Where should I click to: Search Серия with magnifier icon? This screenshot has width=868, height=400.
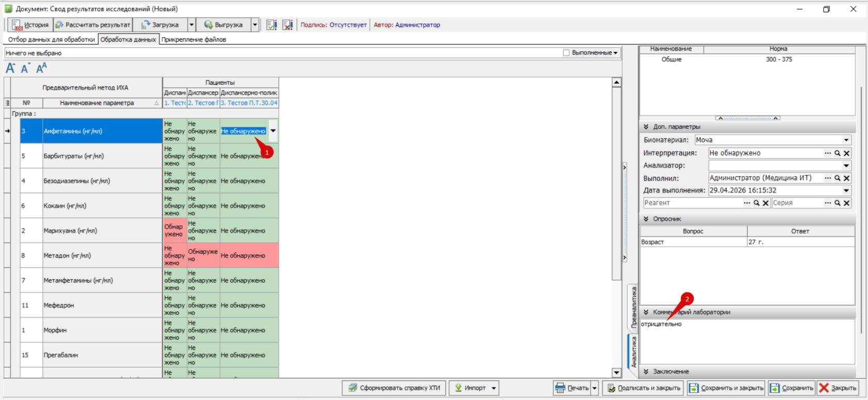pos(838,203)
